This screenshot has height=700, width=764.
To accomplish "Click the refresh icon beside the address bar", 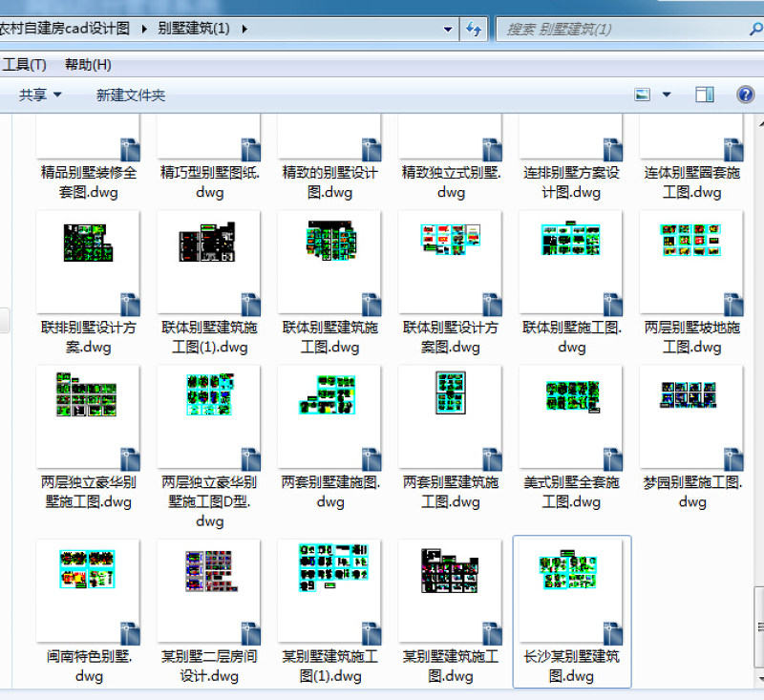I will click(474, 30).
